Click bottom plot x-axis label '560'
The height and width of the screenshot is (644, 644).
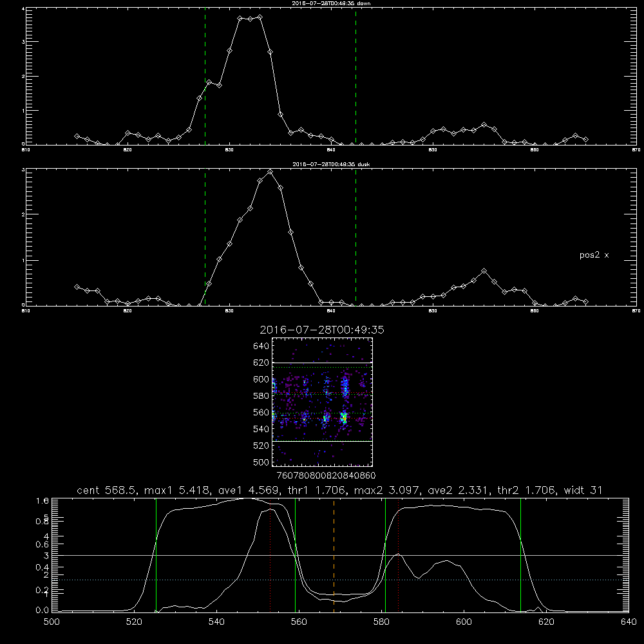pyautogui.click(x=299, y=622)
